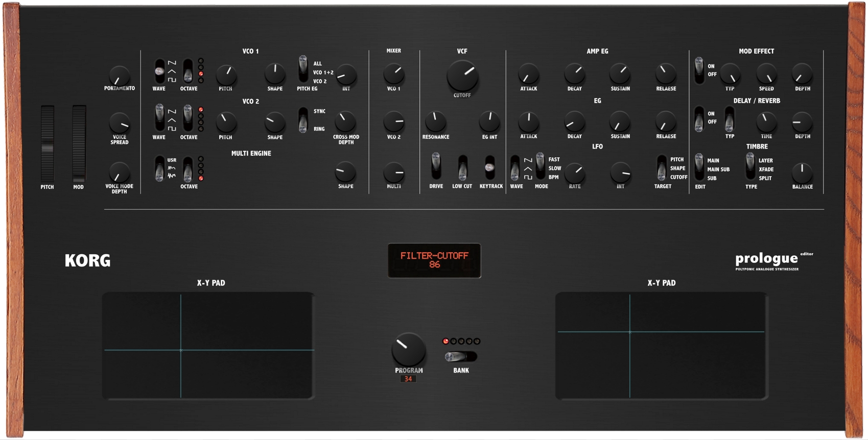Toggle the Multi Engine type switch

click(159, 169)
